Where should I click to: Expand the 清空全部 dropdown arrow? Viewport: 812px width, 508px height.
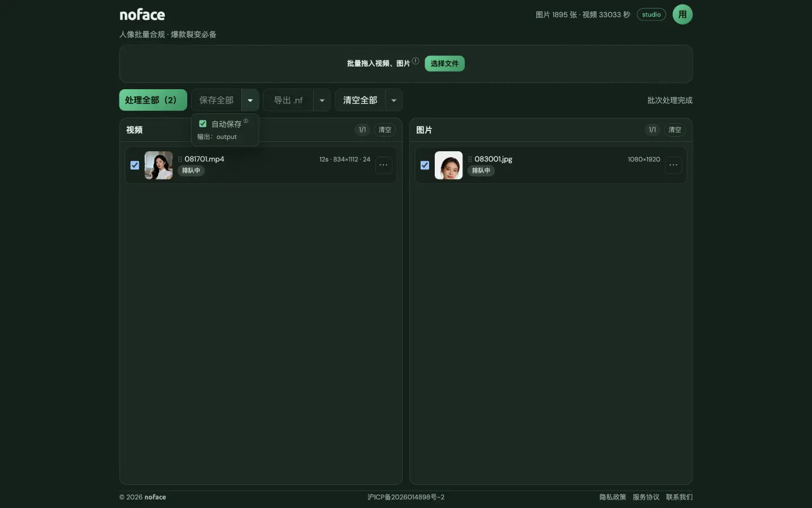tap(394, 100)
